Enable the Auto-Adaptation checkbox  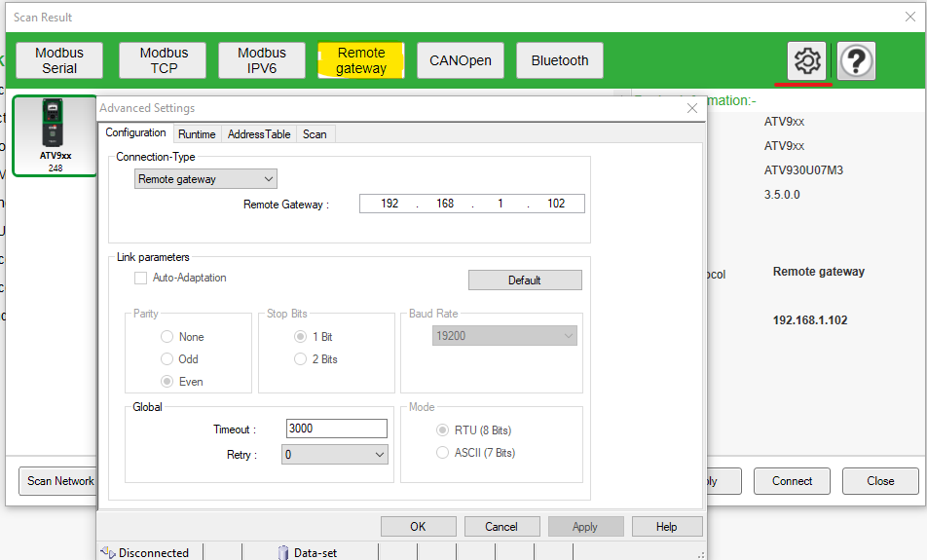tap(140, 278)
